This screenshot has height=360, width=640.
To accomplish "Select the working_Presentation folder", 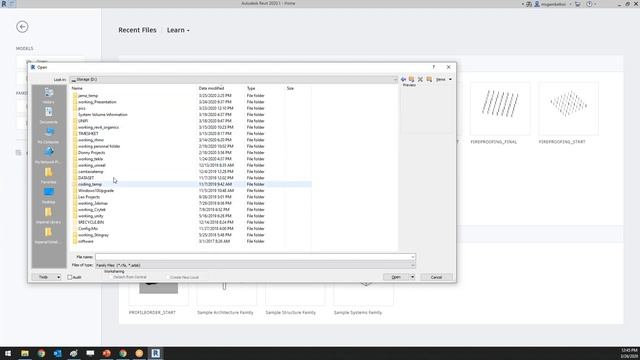I will tap(97, 102).
